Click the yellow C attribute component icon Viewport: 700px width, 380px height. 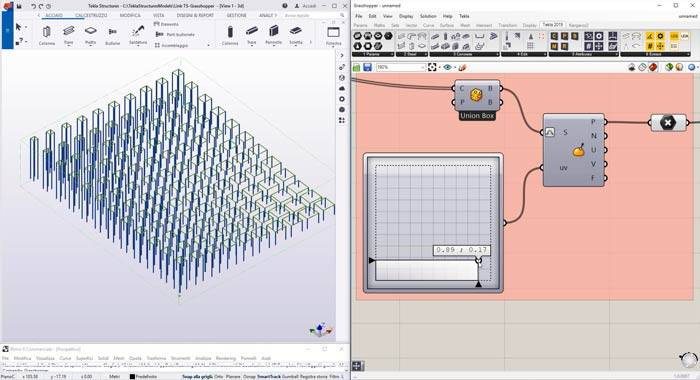click(x=554, y=36)
